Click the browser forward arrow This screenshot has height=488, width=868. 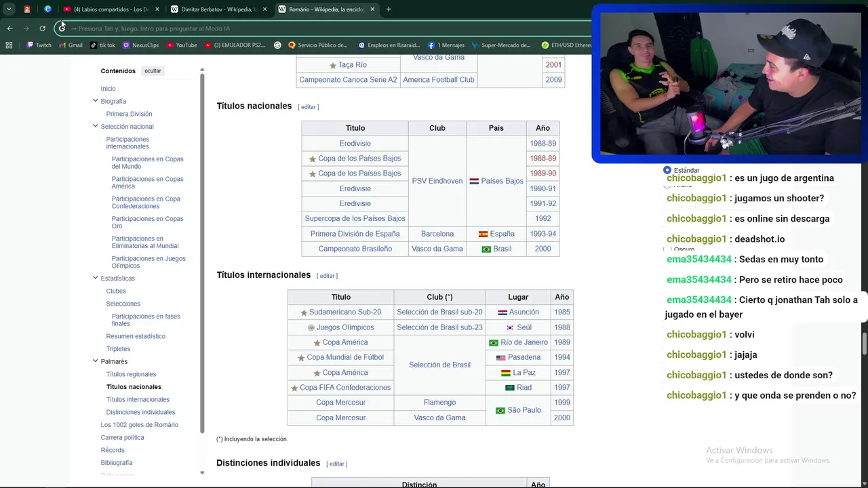(26, 28)
